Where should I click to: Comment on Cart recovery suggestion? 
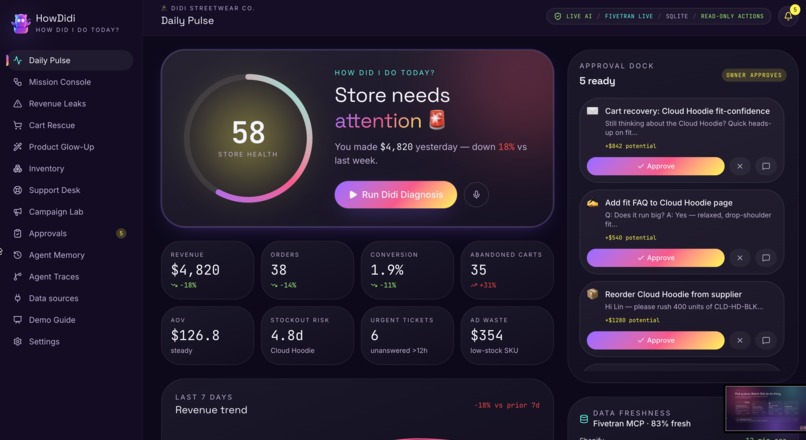tap(766, 166)
